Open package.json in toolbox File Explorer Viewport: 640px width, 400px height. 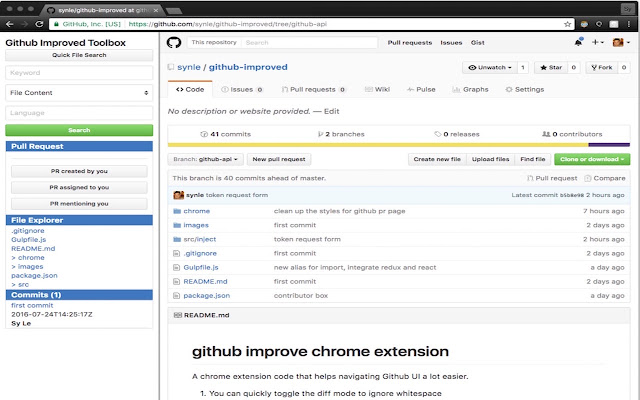pyautogui.click(x=34, y=276)
